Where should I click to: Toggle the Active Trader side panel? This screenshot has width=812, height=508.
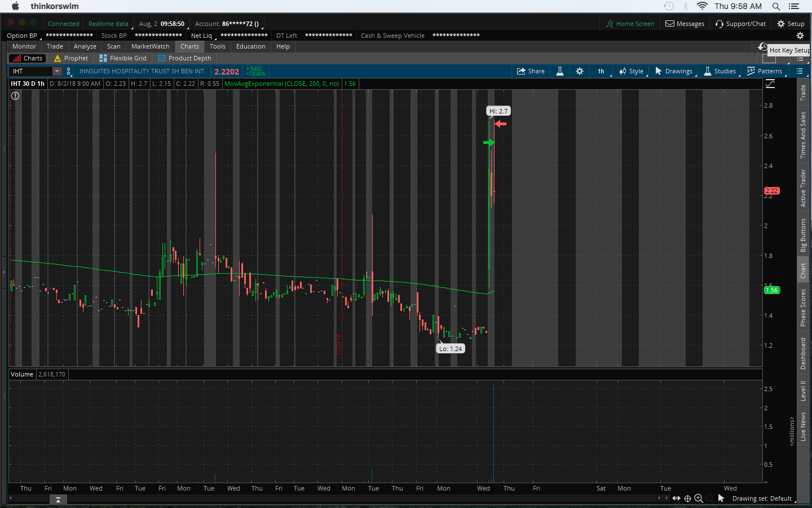[x=803, y=188]
